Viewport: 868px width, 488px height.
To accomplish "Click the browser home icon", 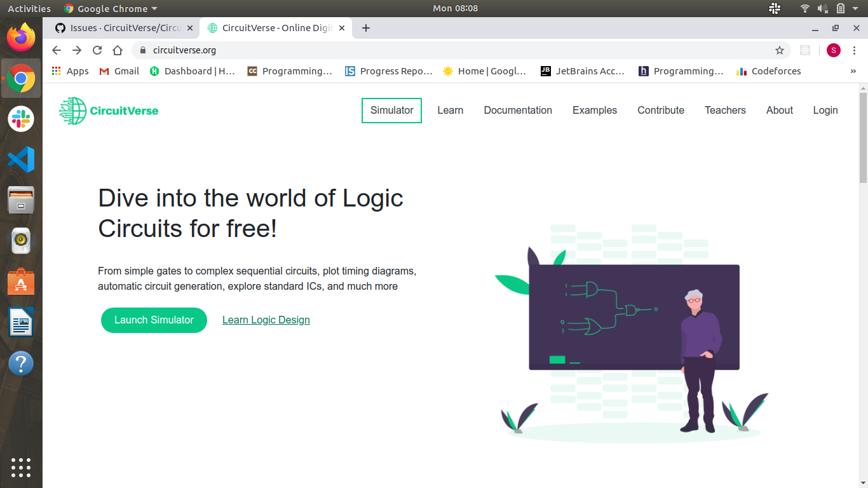I will pyautogui.click(x=118, y=50).
